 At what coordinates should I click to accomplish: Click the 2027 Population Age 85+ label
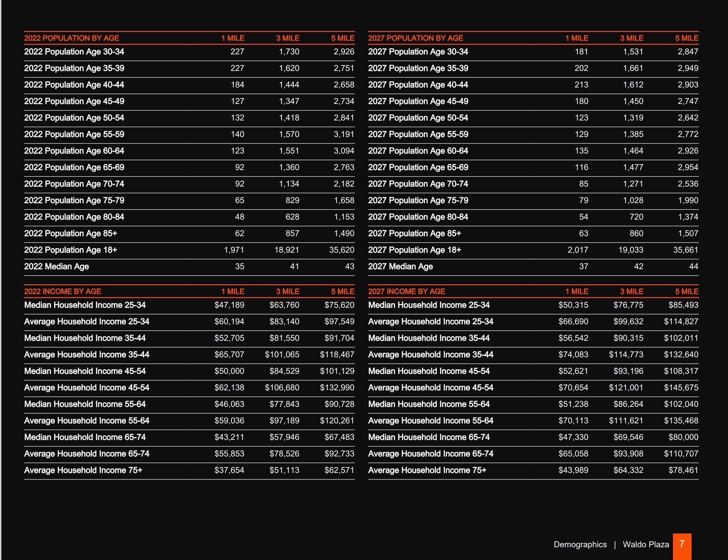[x=415, y=233]
